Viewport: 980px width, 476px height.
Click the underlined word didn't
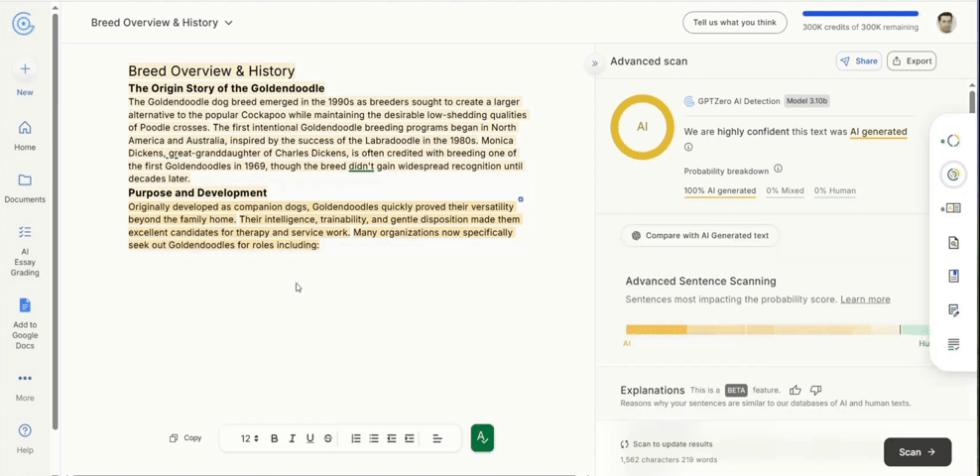click(361, 167)
